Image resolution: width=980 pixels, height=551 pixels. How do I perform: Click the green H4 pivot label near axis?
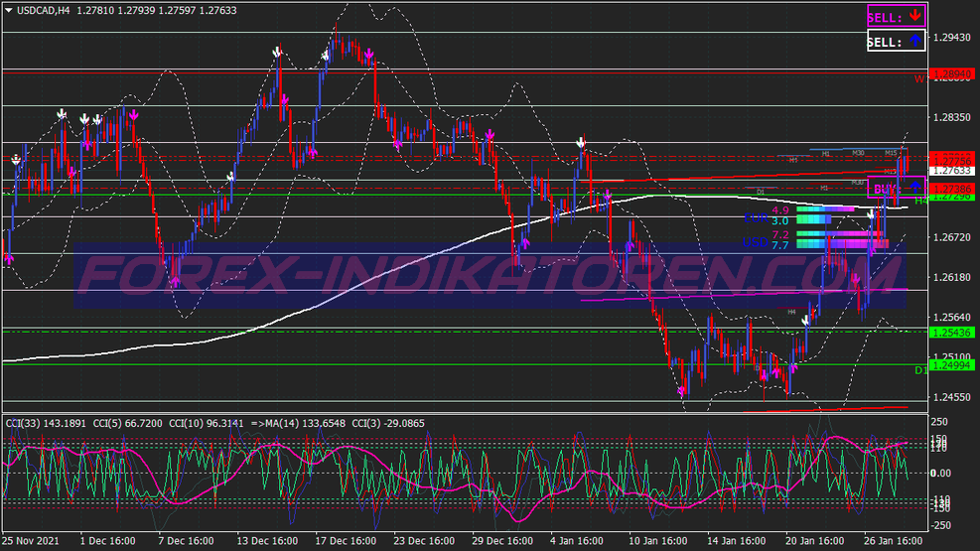[921, 201]
